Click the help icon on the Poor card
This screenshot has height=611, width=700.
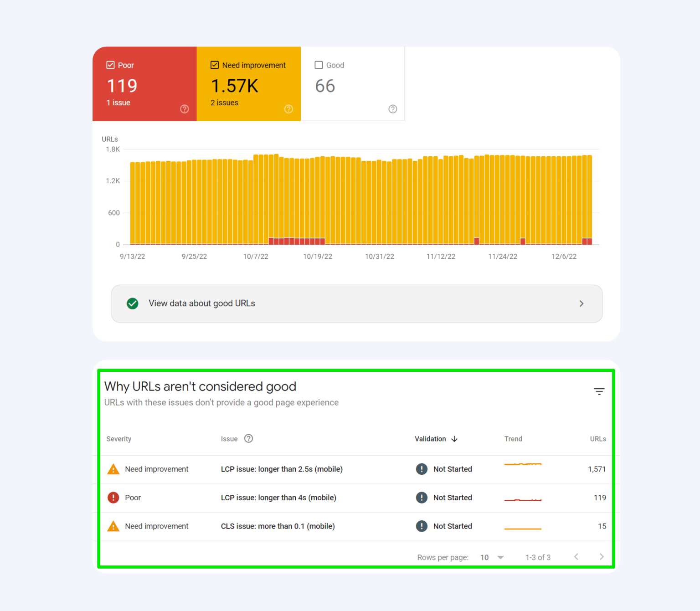click(184, 109)
